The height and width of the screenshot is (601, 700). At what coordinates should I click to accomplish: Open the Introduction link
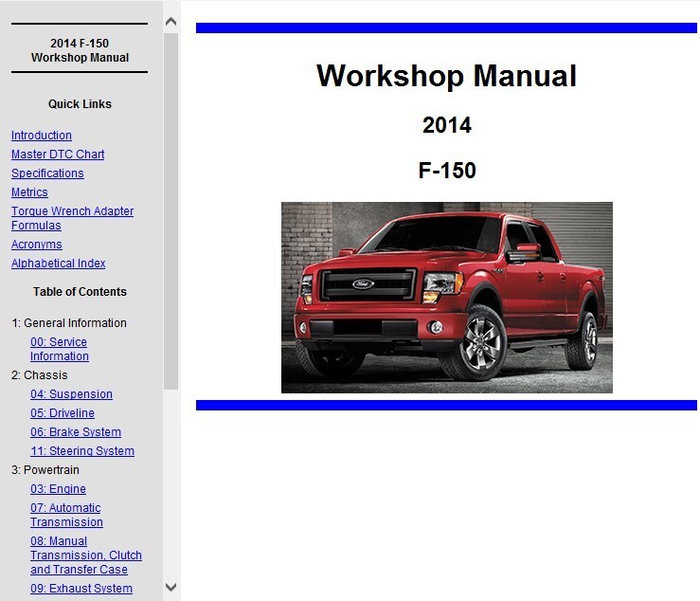pyautogui.click(x=42, y=136)
